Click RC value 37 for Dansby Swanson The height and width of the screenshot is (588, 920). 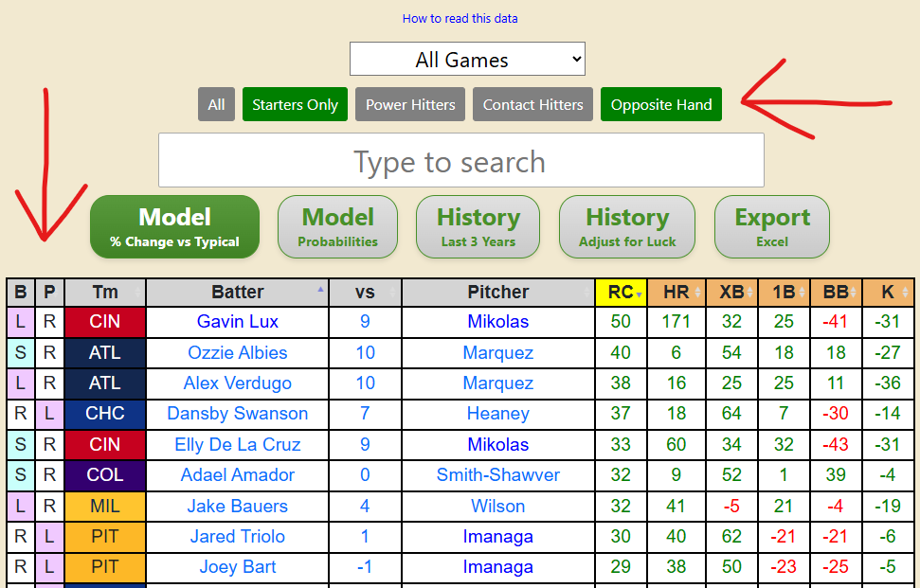coord(621,414)
